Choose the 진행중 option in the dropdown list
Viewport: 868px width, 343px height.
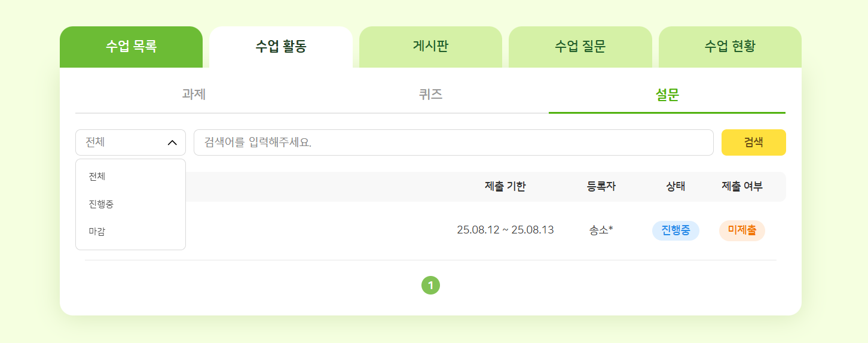click(x=101, y=204)
